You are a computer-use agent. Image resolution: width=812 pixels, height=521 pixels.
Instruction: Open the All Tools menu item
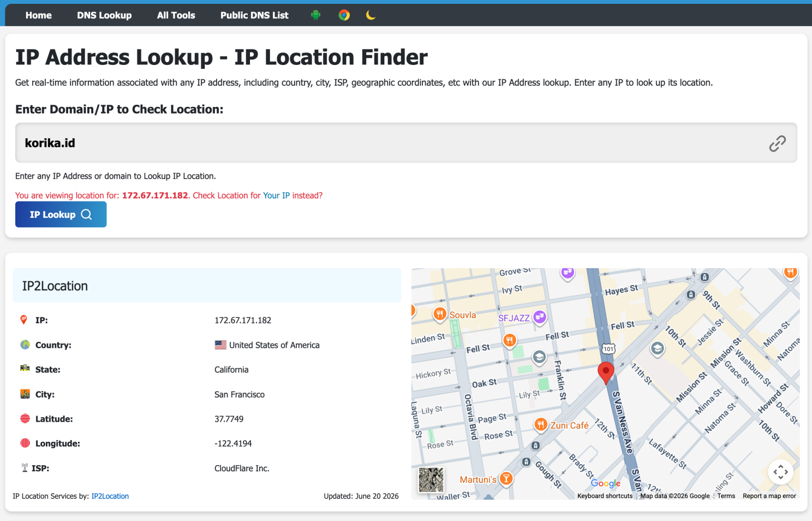pos(176,15)
